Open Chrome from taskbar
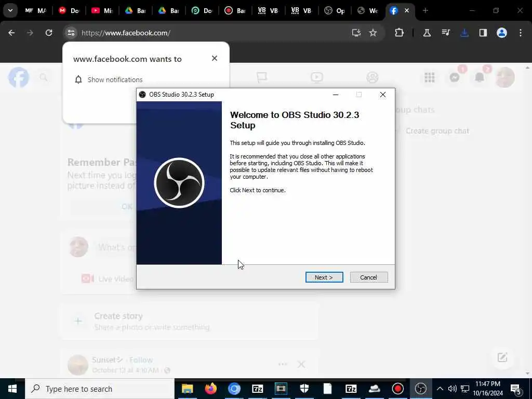The height and width of the screenshot is (399, 532). coord(234,389)
